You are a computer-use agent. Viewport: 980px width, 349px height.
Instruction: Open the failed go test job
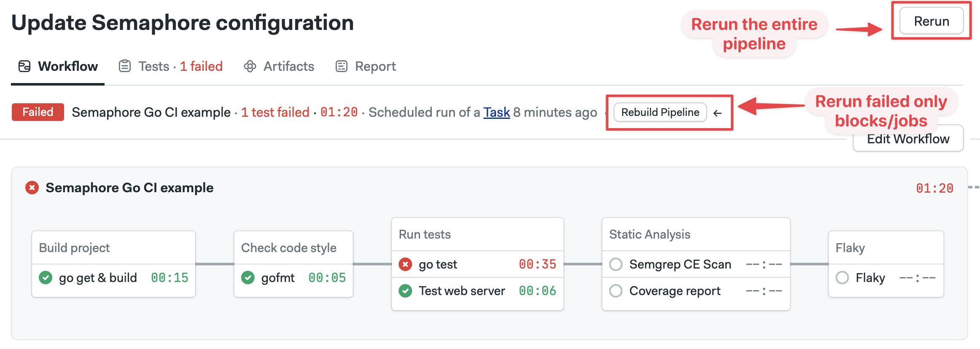point(477,264)
